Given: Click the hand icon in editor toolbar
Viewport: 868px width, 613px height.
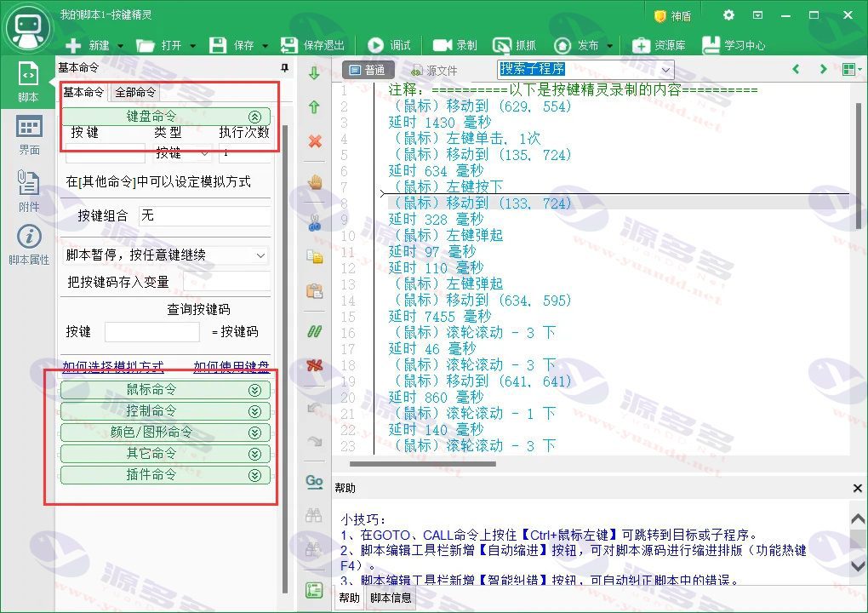Looking at the screenshot, I should pos(315,181).
